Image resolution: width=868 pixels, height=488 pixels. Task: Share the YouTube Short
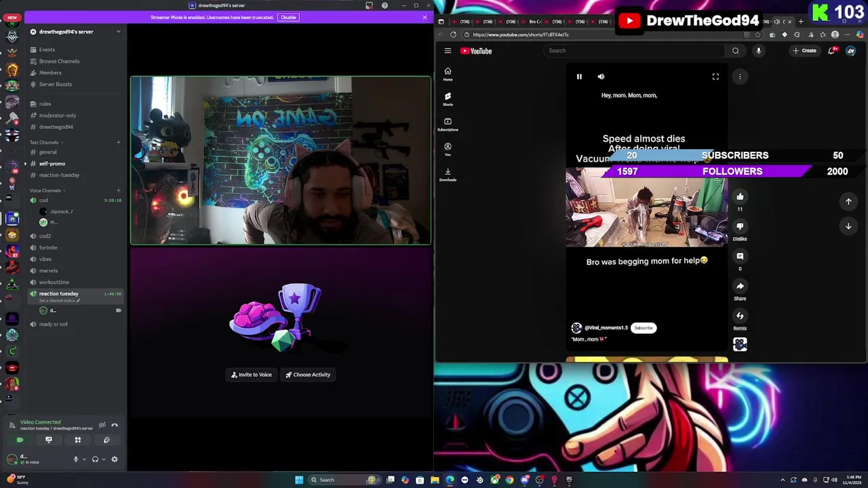click(740, 286)
